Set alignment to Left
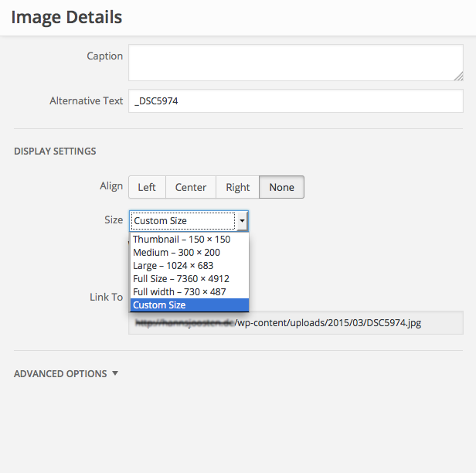Screen dimensions: 476x473 pos(147,187)
